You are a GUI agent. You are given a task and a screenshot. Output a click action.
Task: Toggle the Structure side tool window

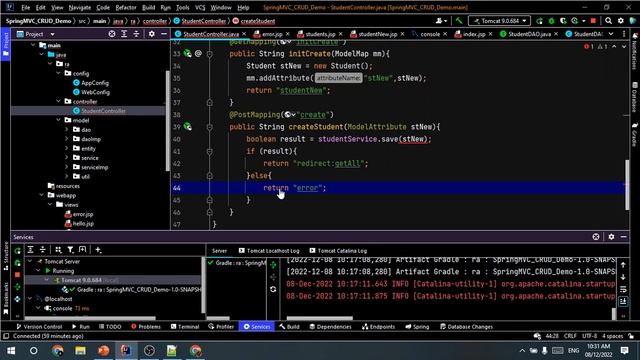point(5,256)
